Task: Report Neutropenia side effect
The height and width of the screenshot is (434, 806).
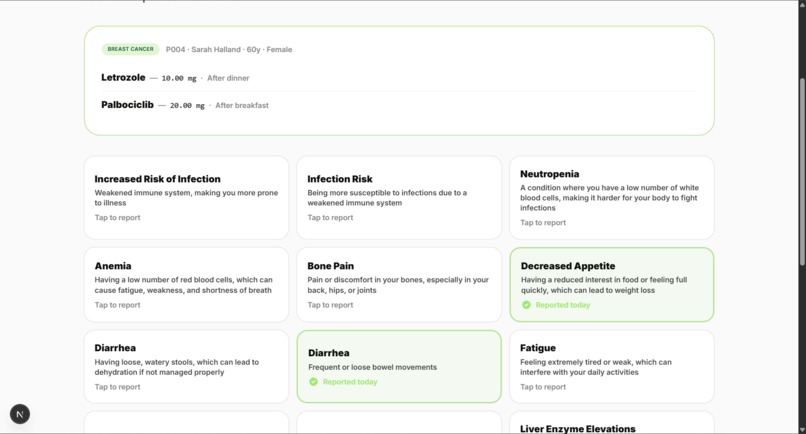Action: point(612,198)
